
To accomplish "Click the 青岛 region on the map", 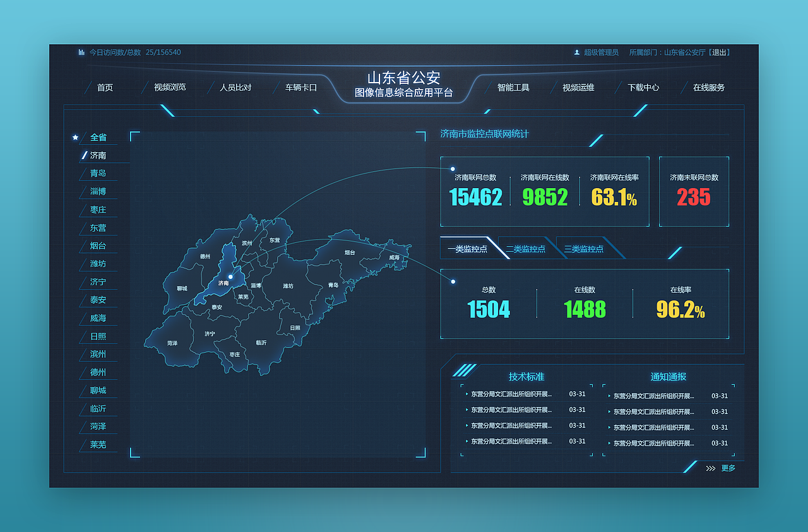I will click(333, 285).
